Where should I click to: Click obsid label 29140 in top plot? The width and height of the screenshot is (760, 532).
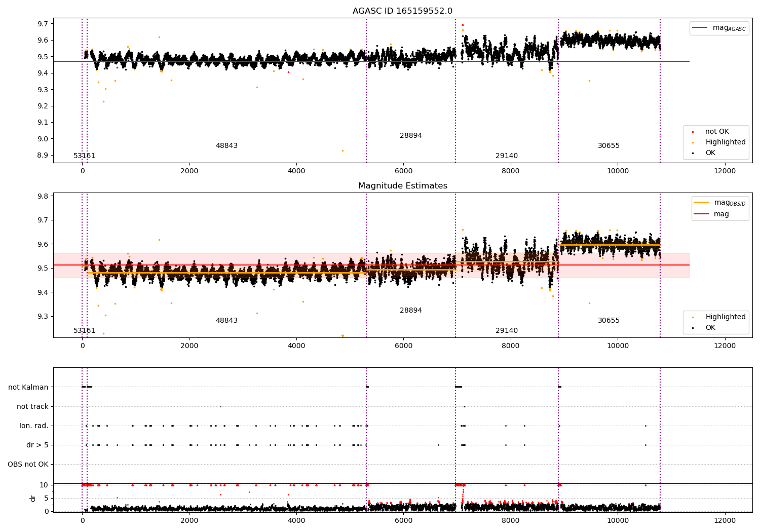(507, 156)
